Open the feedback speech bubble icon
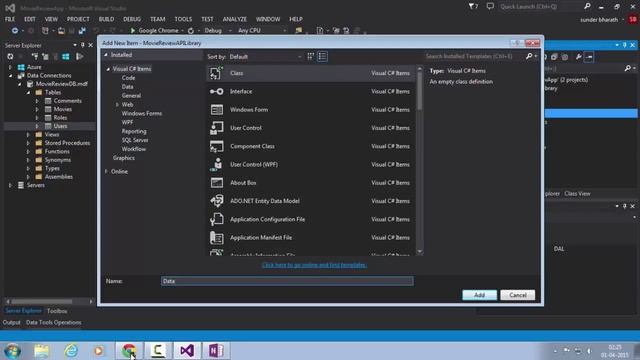 tap(490, 6)
